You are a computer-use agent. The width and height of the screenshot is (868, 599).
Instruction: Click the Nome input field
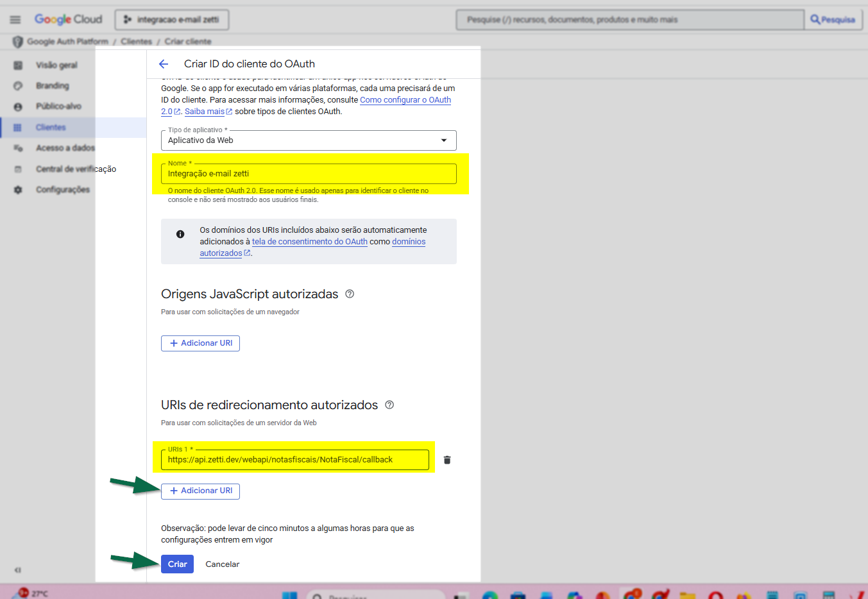coord(309,174)
